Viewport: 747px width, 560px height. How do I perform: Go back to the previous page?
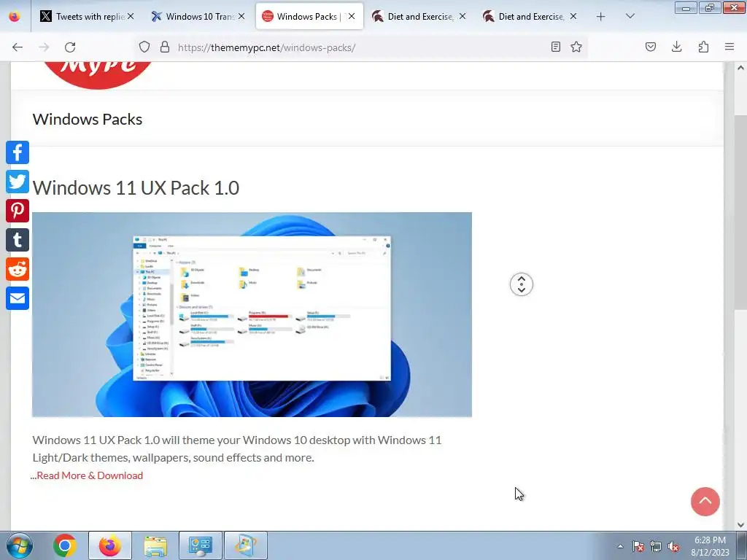[x=18, y=47]
